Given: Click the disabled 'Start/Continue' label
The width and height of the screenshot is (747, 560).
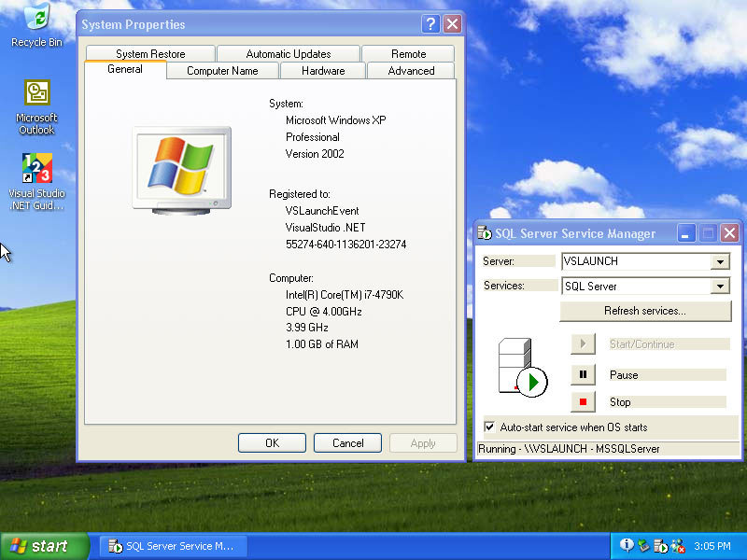Looking at the screenshot, I should tap(641, 343).
